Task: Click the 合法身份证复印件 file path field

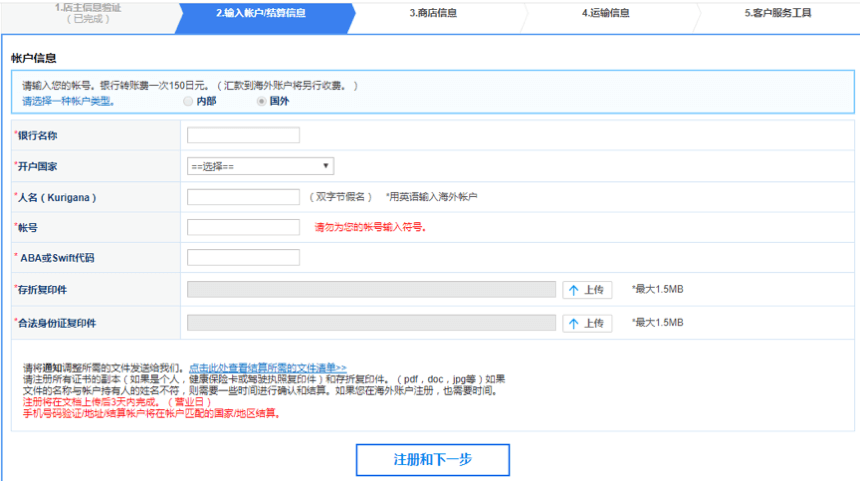Action: tap(371, 323)
